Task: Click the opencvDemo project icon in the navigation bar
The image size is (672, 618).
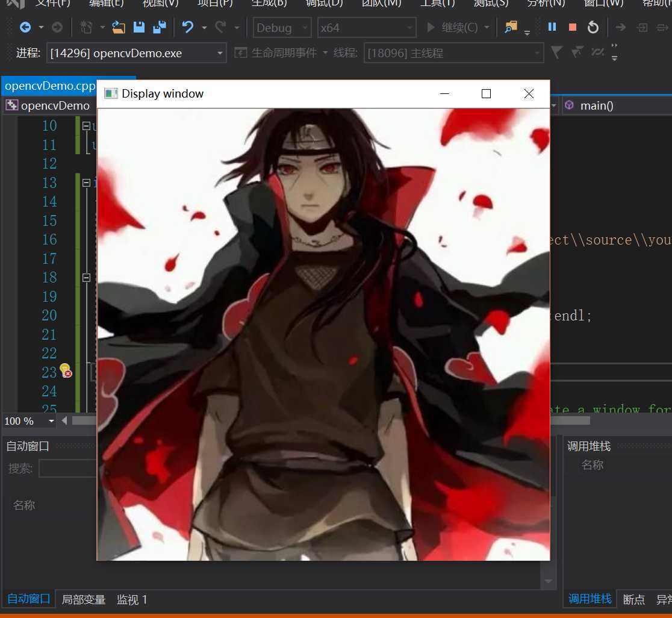Action: pyautogui.click(x=11, y=105)
